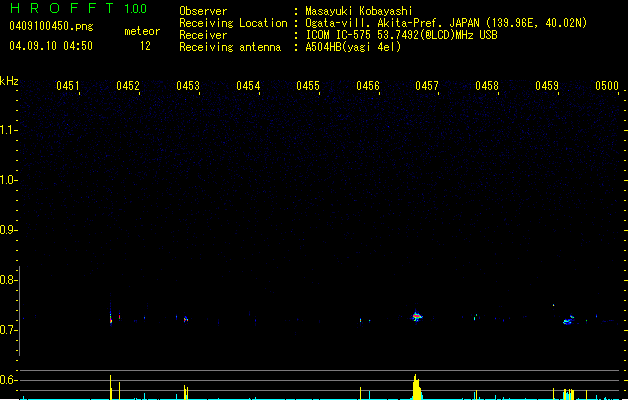Viewport: 629px width, 400px height.
Task: Click the 1.1 kHz axis label
Action: 7,130
